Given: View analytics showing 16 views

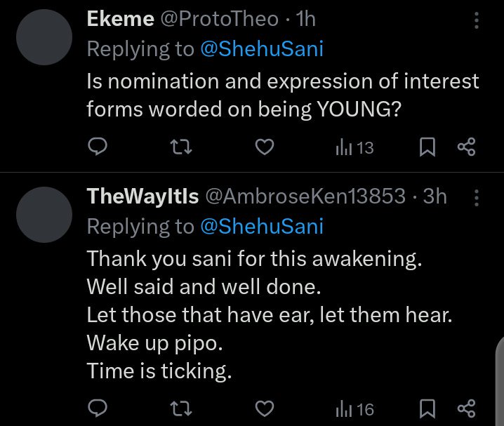Looking at the screenshot, I should tap(355, 408).
